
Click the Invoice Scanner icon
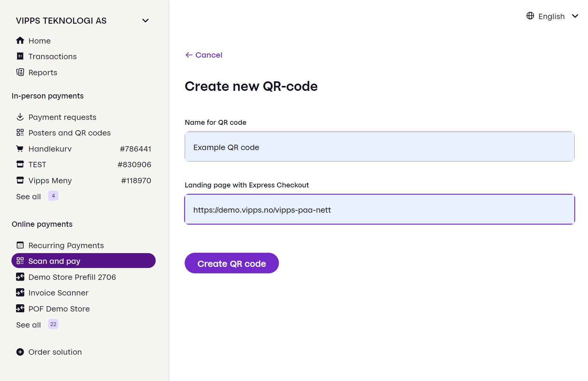coord(20,292)
